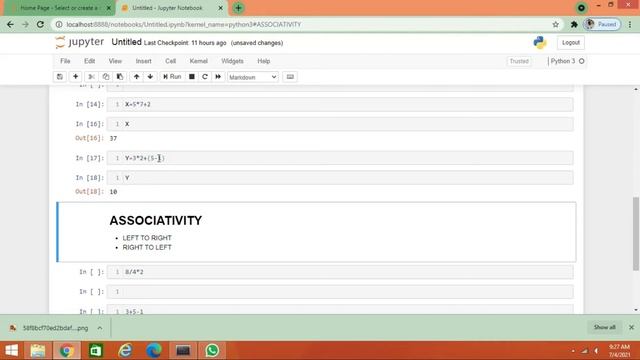Open the green Store app on the taskbar
The image size is (640, 360).
[96, 351]
